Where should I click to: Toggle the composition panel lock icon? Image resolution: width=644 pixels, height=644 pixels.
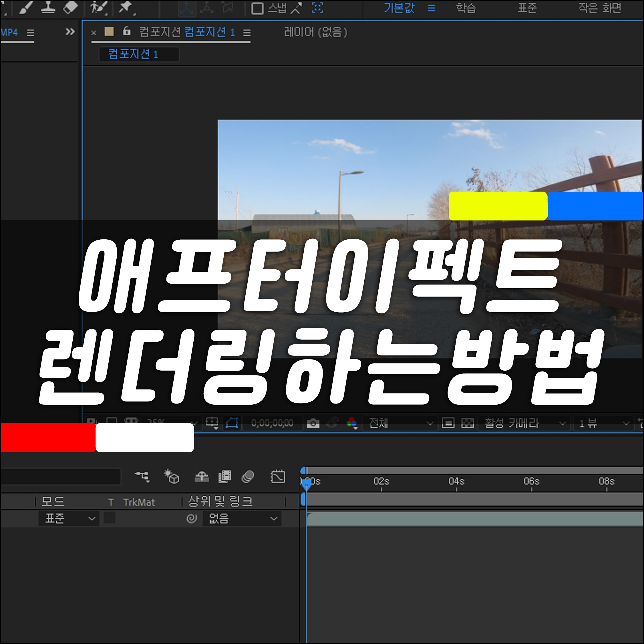click(x=127, y=31)
